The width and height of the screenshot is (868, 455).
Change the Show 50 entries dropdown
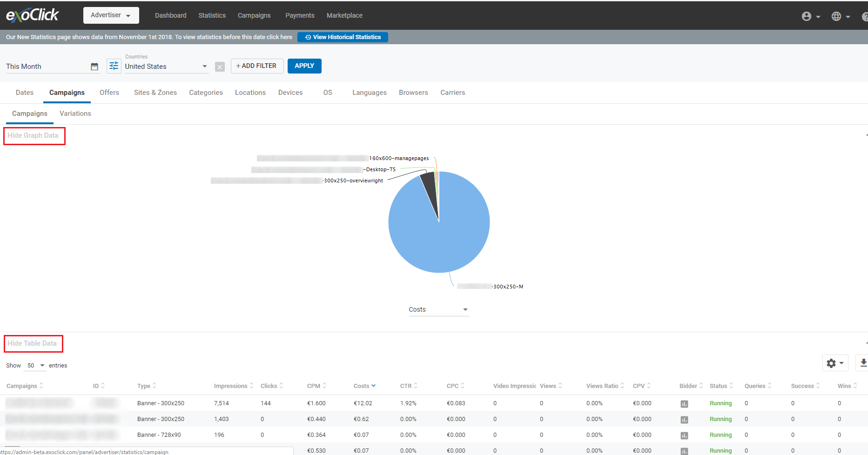point(35,365)
